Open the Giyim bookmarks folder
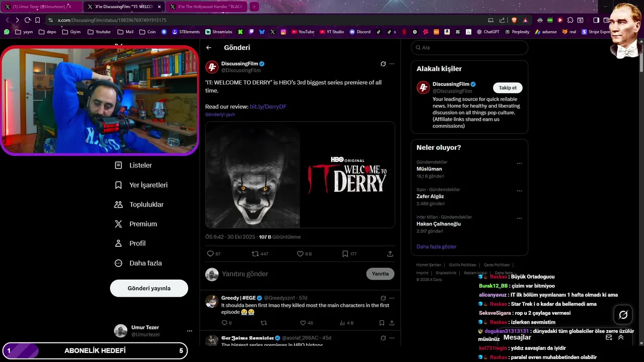Viewport: 644px width, 362px height. pyautogui.click(x=71, y=32)
